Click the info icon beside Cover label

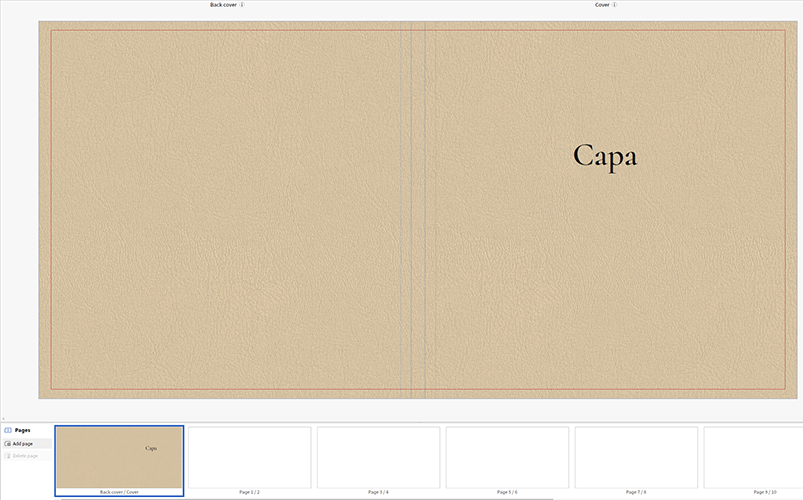click(x=614, y=5)
